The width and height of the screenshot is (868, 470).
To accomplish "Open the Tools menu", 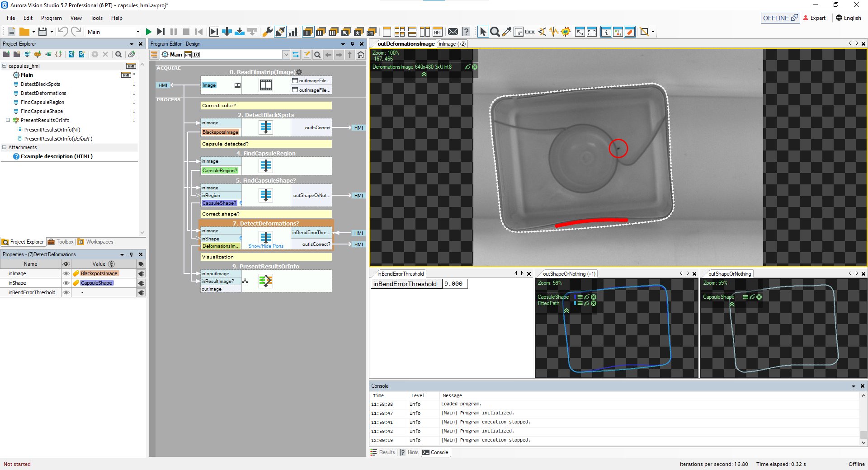I will 96,18.
